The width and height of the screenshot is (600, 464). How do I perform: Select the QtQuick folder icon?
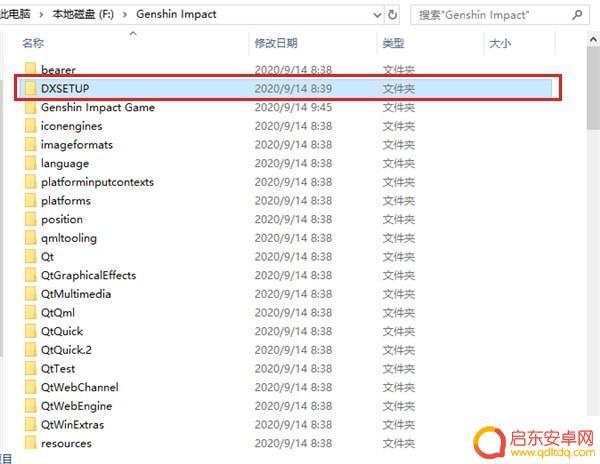pyautogui.click(x=30, y=331)
